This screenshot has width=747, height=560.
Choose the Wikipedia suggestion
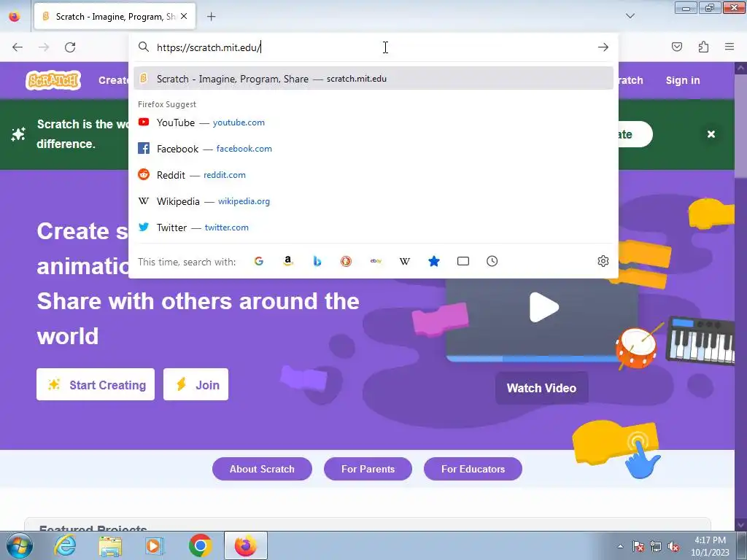pyautogui.click(x=373, y=201)
